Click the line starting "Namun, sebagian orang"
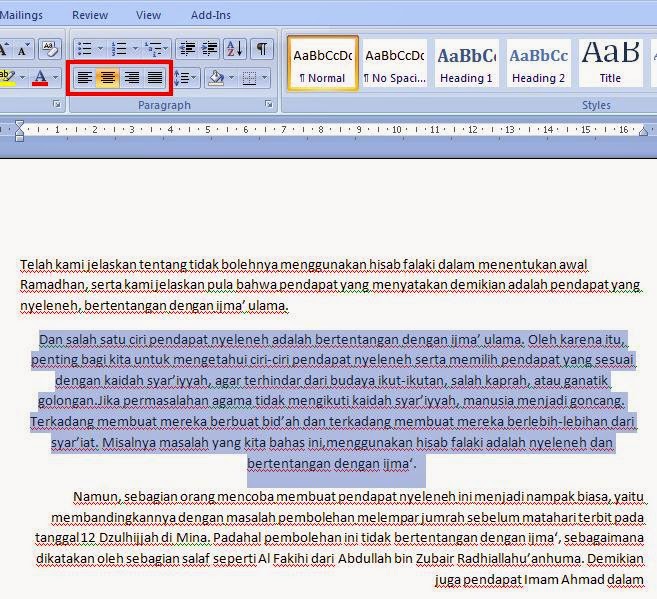 click(358, 497)
